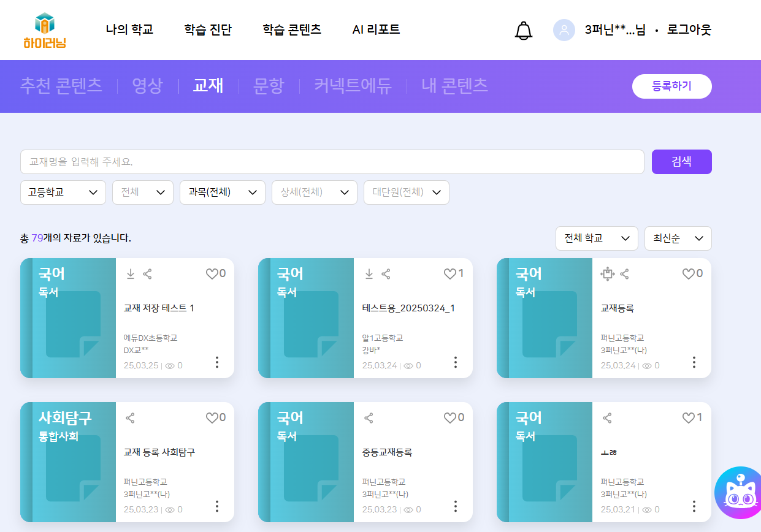Screen dimensions: 761x532
Task: Expand the 고등학교 school level dropdown
Action: tap(63, 192)
